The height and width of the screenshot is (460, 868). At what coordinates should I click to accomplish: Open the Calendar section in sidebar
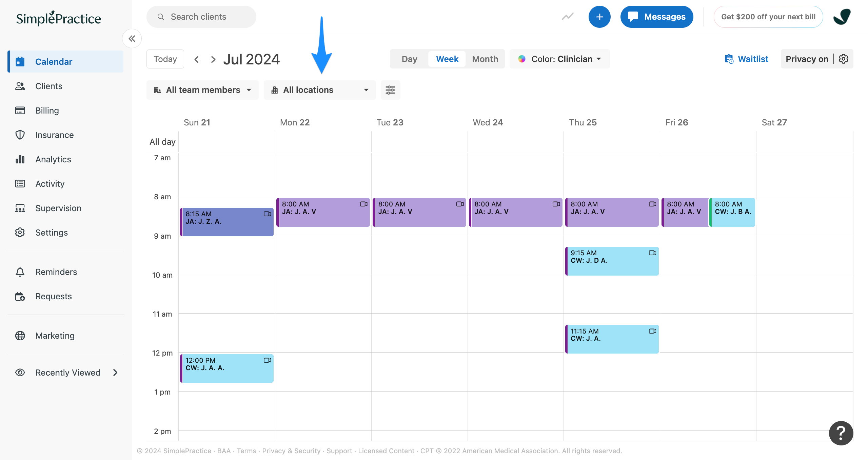coord(66,62)
